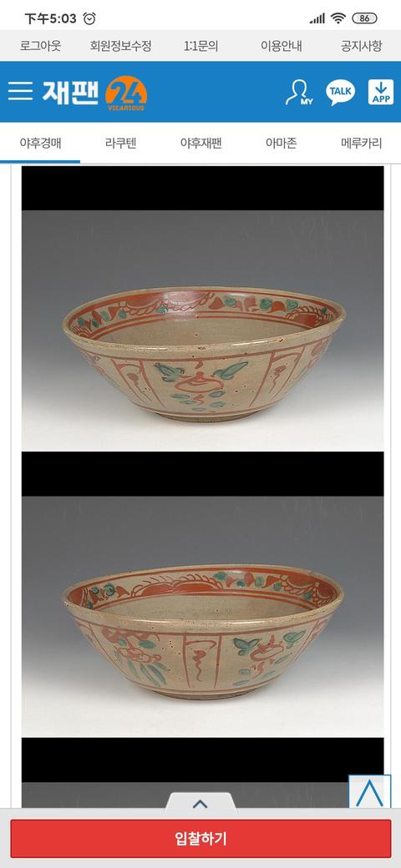The width and height of the screenshot is (401, 868).
Task: Open the MY profile icon
Action: 299,93
